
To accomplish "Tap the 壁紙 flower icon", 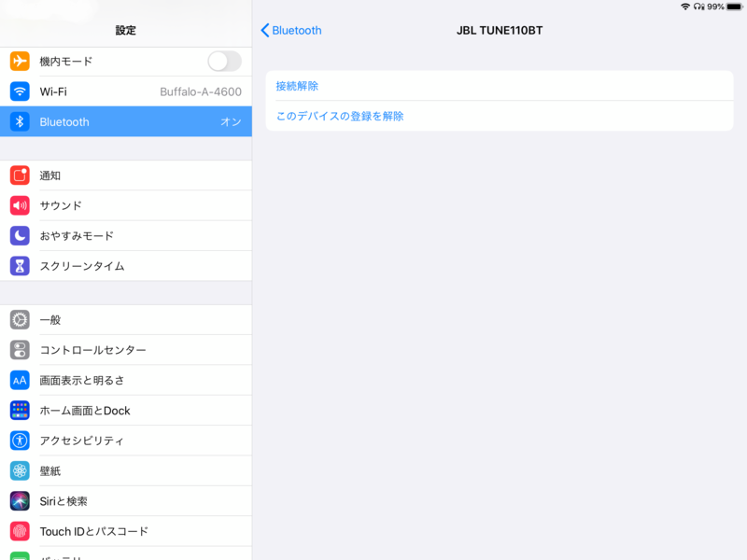I will point(20,470).
